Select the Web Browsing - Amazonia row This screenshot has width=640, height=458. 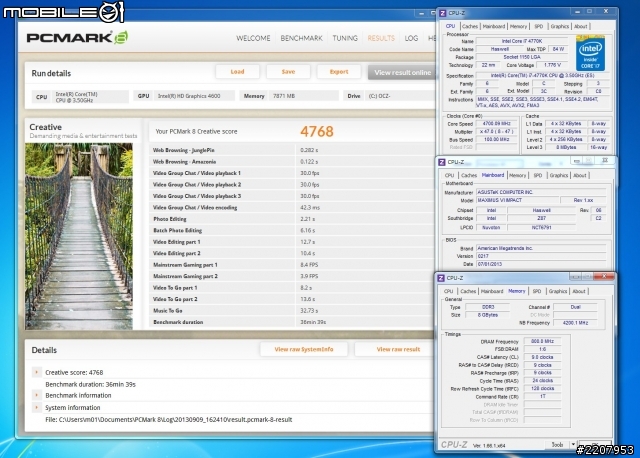[292, 162]
